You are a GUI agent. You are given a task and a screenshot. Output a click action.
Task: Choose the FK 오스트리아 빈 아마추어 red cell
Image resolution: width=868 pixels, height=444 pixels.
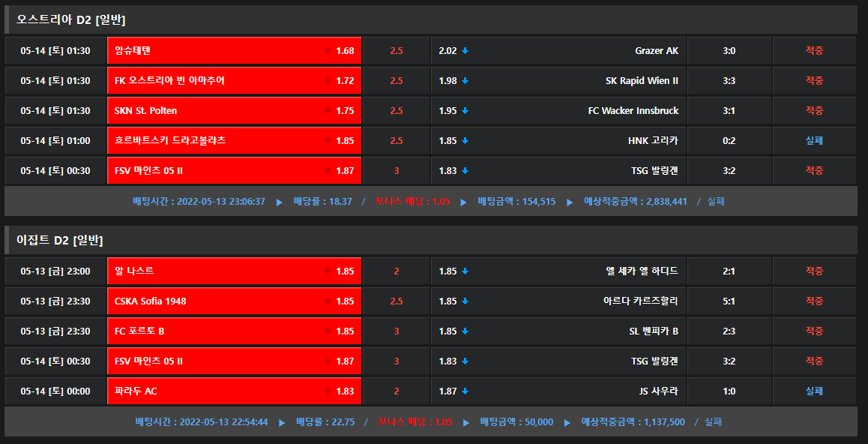coord(234,80)
